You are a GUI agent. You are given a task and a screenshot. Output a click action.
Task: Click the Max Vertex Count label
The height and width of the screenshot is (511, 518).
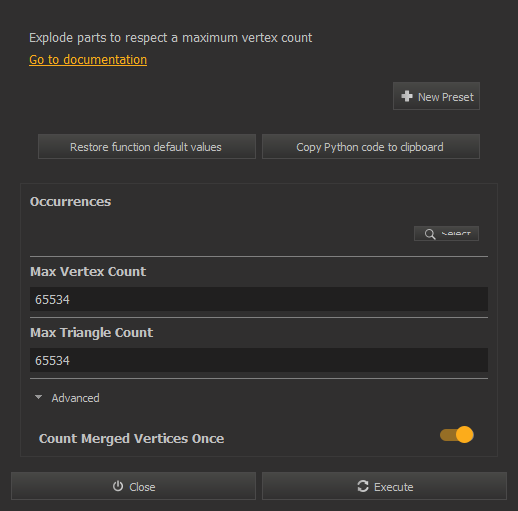pyautogui.click(x=88, y=272)
